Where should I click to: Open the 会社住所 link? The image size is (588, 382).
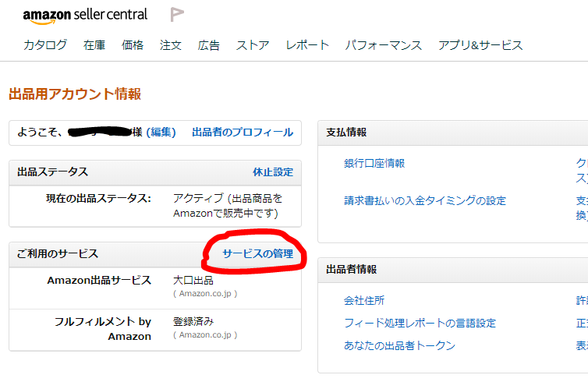pyautogui.click(x=364, y=300)
